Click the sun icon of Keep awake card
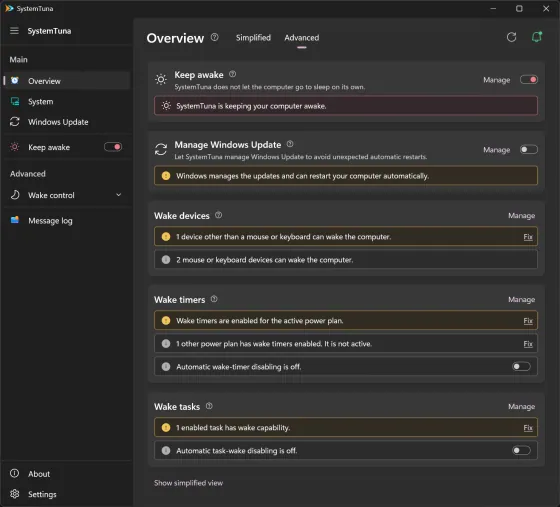560x507 pixels. [x=161, y=79]
